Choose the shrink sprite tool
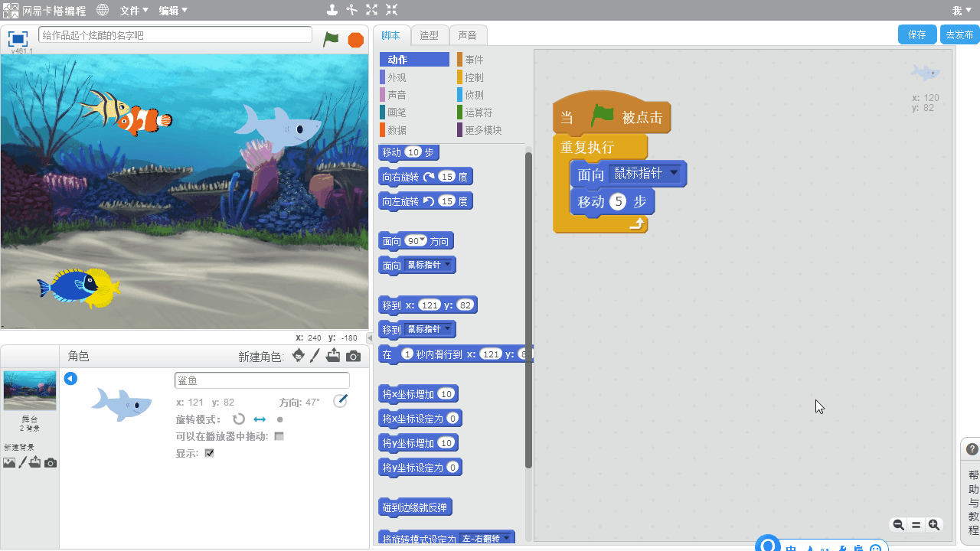Screen dimensions: 980x551 coord(391,10)
